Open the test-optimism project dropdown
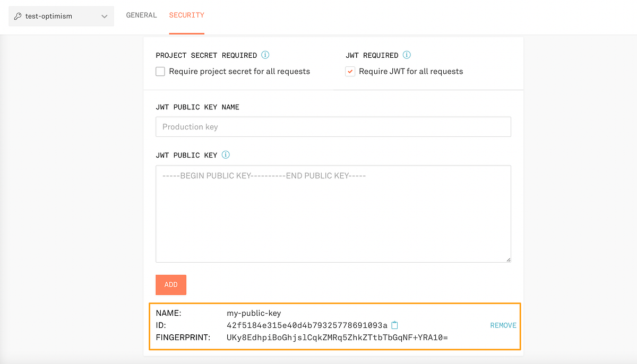Viewport: 637px width, 364px height. coord(61,16)
